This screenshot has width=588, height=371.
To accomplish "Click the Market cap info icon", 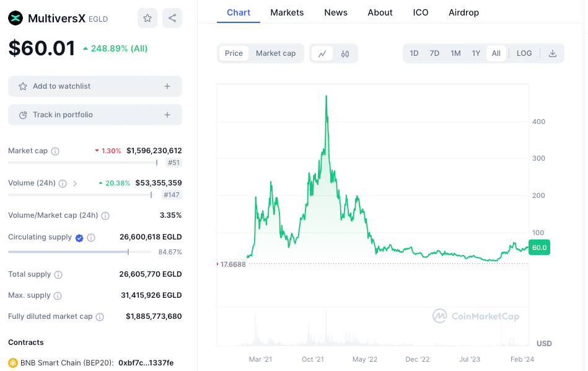I will pyautogui.click(x=55, y=151).
